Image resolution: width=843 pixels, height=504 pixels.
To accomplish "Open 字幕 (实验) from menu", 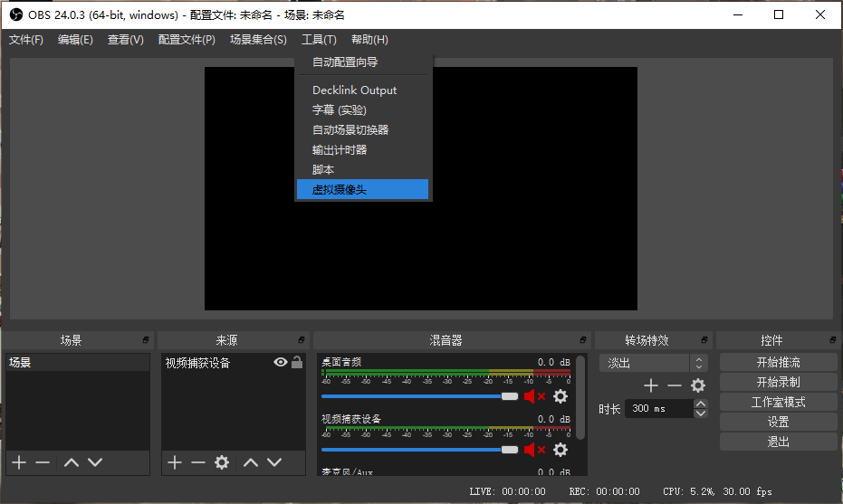I will click(x=363, y=110).
